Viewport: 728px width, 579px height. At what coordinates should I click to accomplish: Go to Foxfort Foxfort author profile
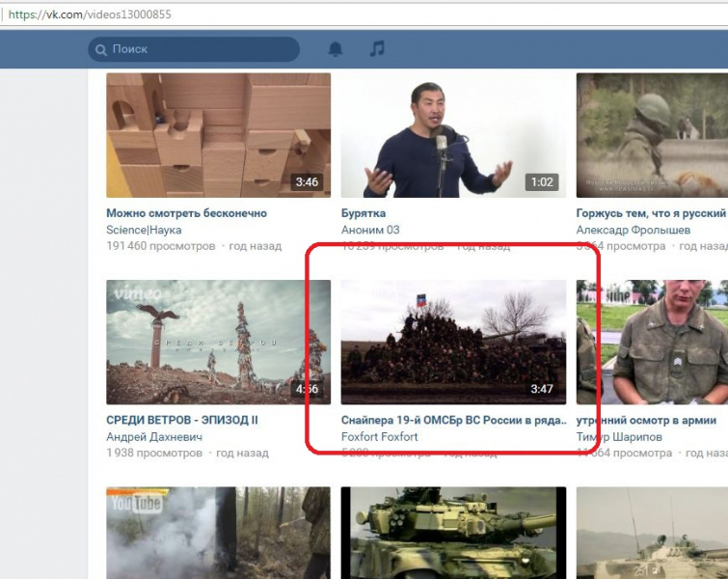pyautogui.click(x=380, y=436)
